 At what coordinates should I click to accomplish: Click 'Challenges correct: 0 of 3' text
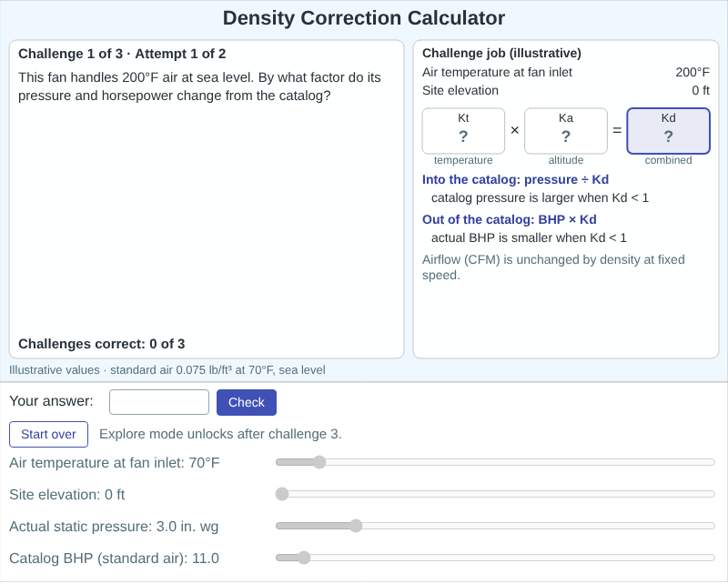click(102, 344)
